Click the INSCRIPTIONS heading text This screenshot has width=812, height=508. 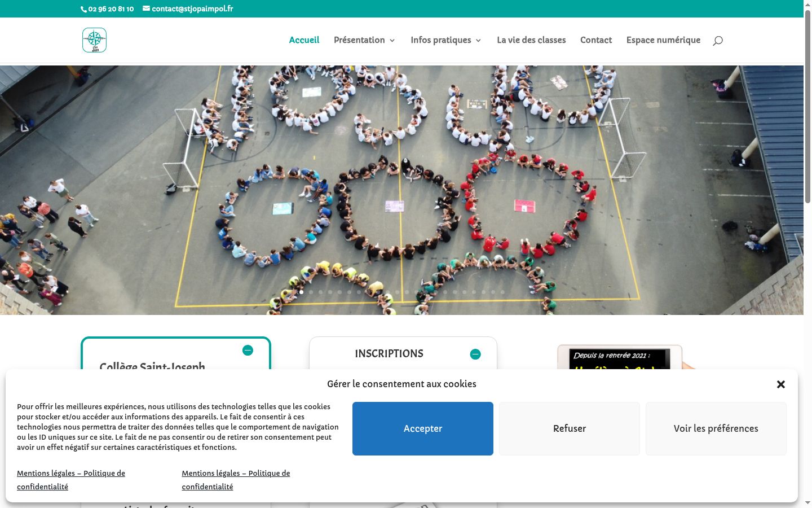389,354
